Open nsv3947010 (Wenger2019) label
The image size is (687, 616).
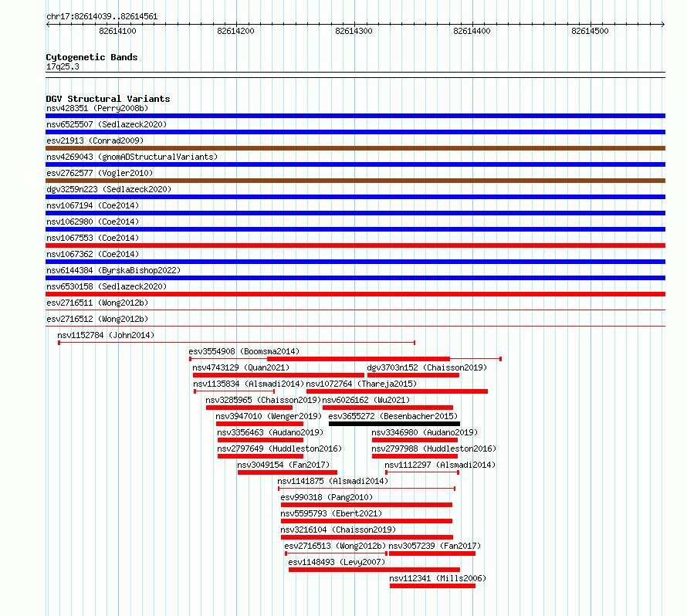(269, 416)
